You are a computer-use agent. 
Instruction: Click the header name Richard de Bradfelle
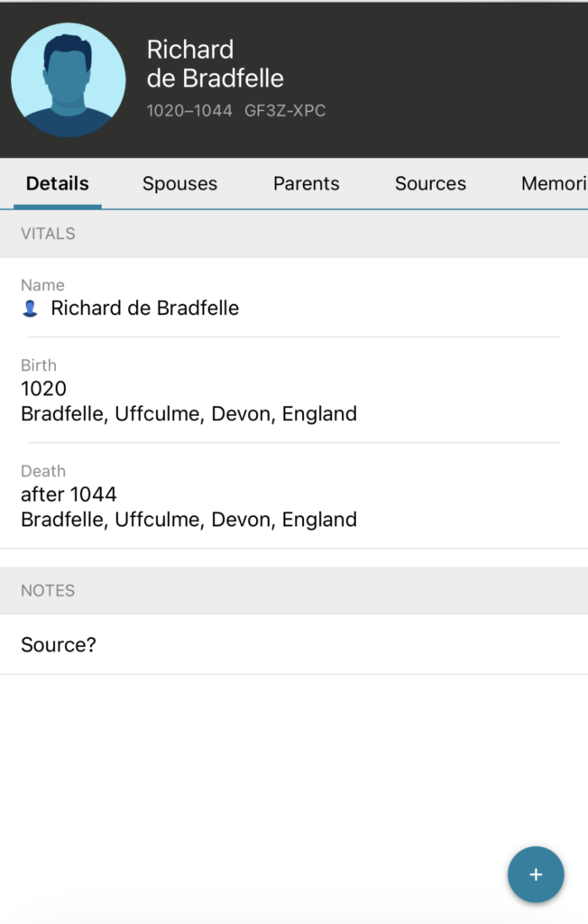click(x=215, y=64)
